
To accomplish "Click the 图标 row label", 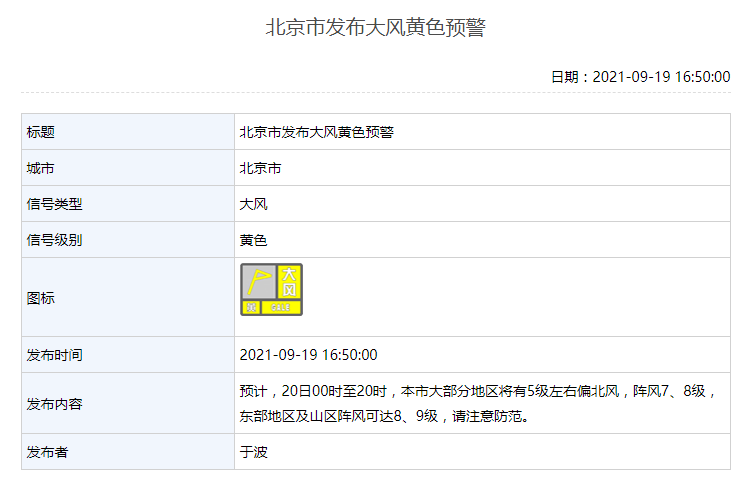I will [41, 298].
